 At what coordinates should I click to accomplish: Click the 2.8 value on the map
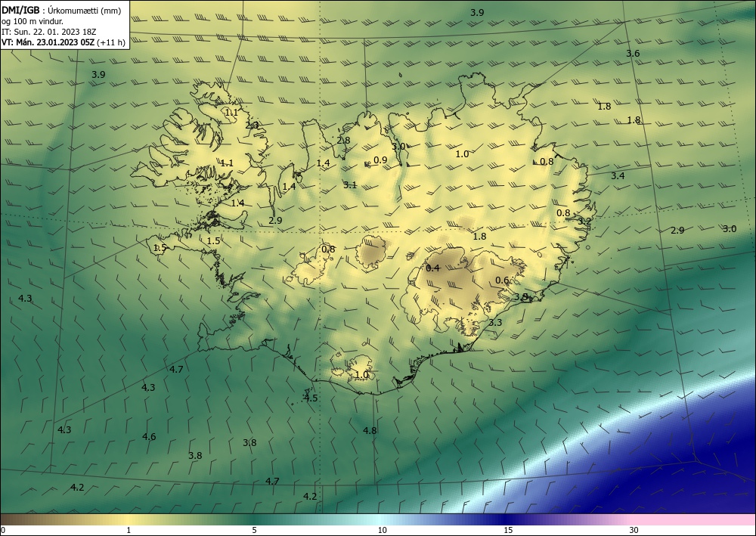pyautogui.click(x=343, y=141)
